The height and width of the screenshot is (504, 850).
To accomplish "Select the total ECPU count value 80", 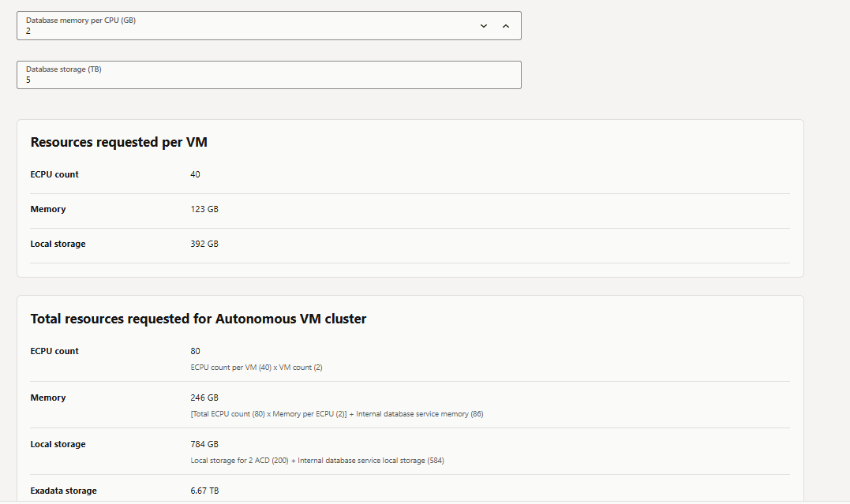I will 195,351.
